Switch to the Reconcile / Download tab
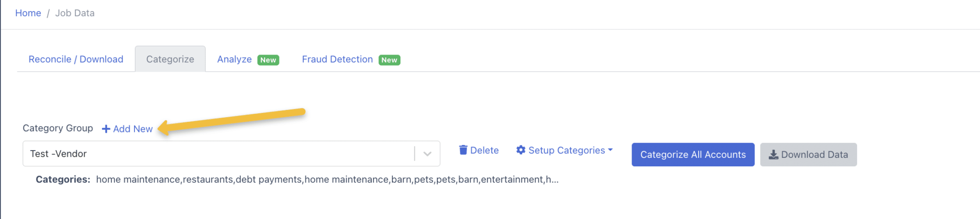Viewport: 980px width, 219px height. (x=76, y=59)
